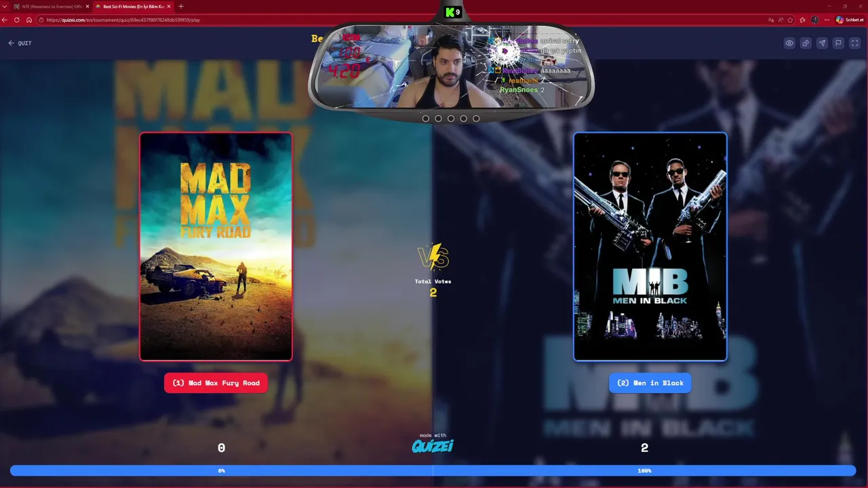Screen dimensions: 868x488
Task: Reload the page with refresh icon
Action: tap(17, 20)
